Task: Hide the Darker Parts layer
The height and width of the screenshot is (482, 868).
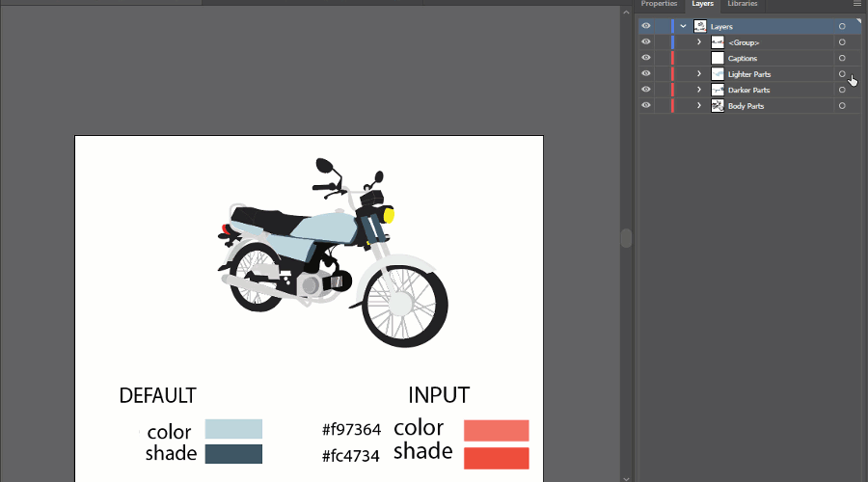Action: tap(646, 90)
